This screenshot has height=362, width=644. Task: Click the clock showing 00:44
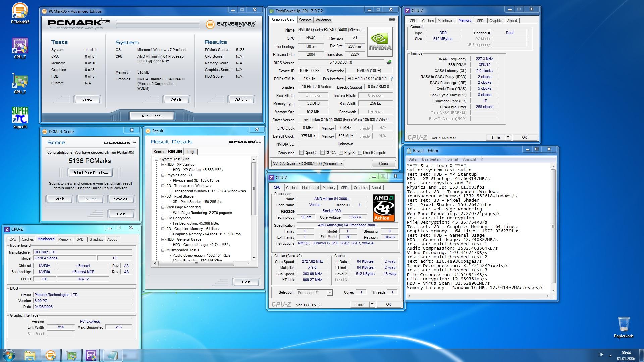coord(626,353)
